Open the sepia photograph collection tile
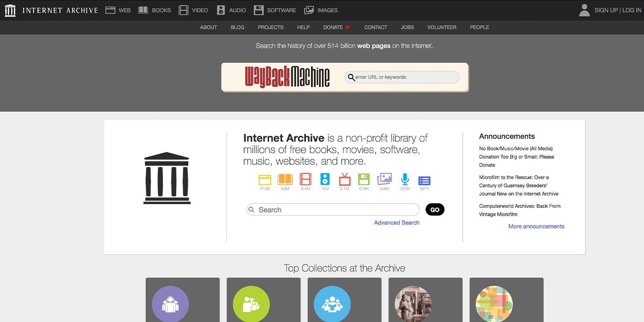Image resolution: width=644 pixels, height=322 pixels. tap(426, 300)
